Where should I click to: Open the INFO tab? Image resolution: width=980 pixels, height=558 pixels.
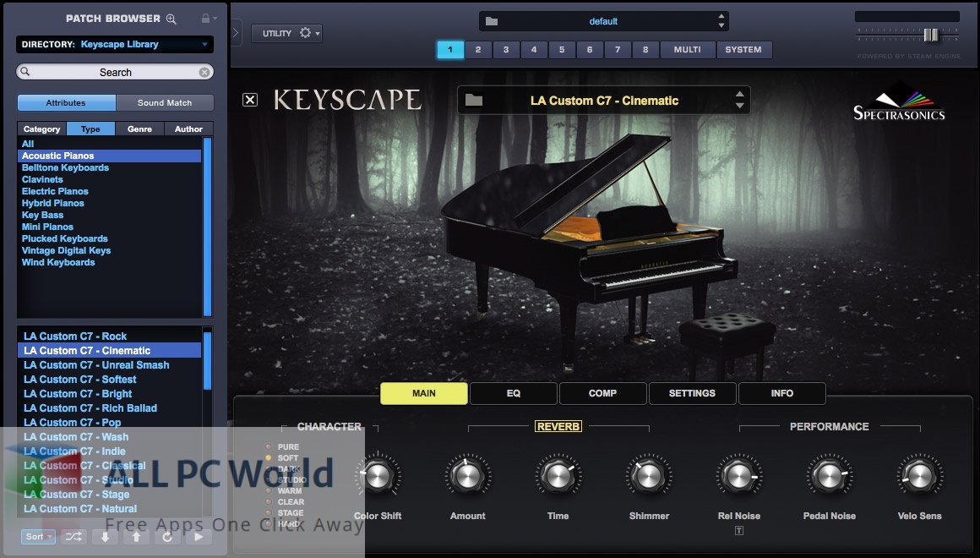781,393
